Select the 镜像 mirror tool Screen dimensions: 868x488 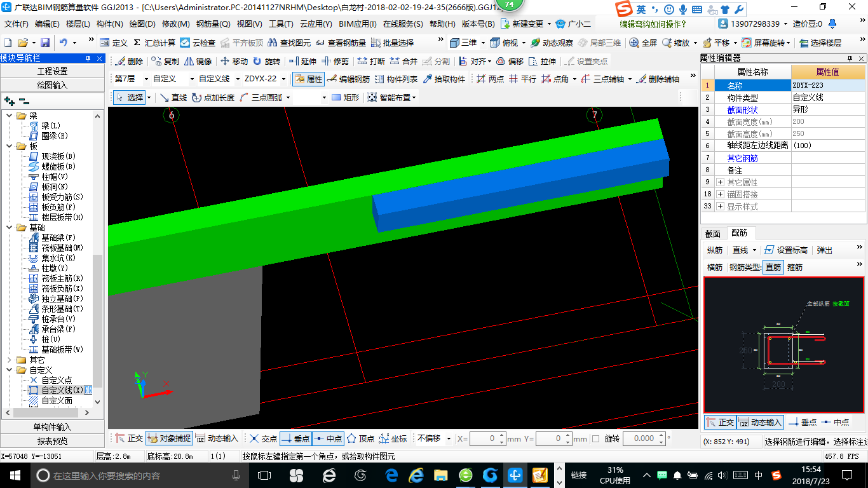pyautogui.click(x=198, y=61)
